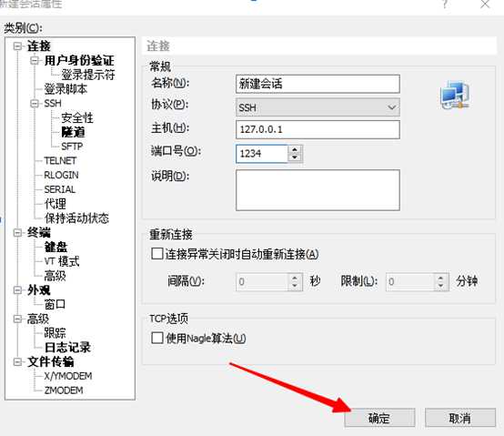
Task: Select SFTP tree item
Action: pyautogui.click(x=72, y=147)
